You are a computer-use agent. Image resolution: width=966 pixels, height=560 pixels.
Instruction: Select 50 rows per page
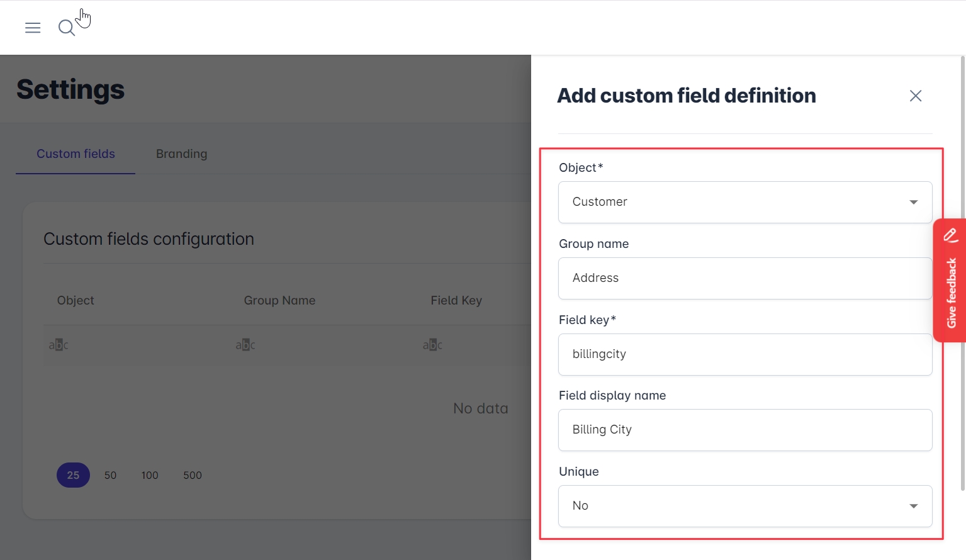[110, 475]
